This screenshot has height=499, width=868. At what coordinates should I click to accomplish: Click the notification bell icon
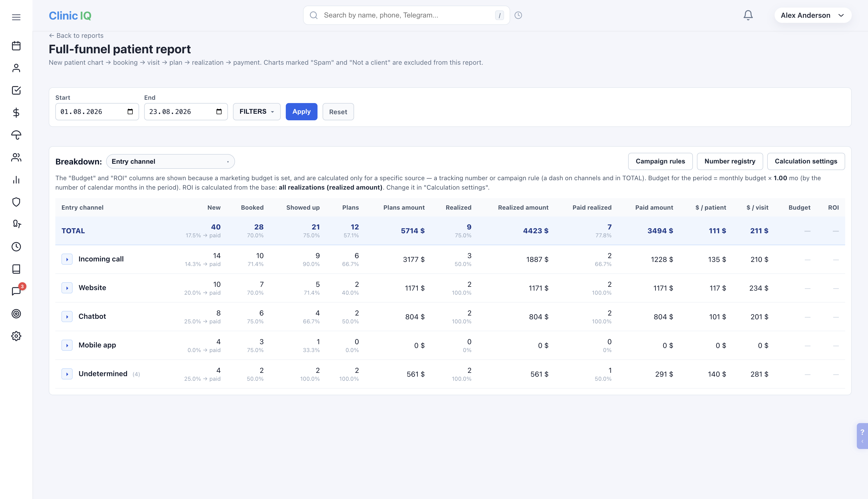[748, 15]
